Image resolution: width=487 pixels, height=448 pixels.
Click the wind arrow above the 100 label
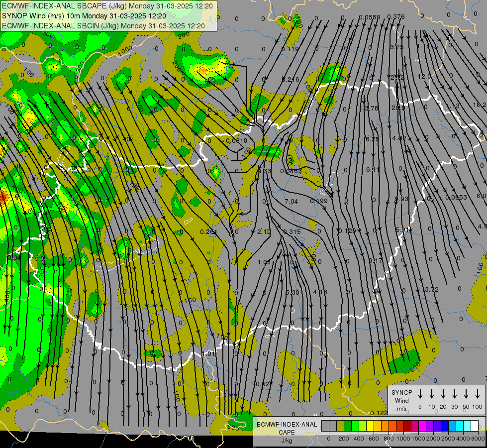pos(478,394)
